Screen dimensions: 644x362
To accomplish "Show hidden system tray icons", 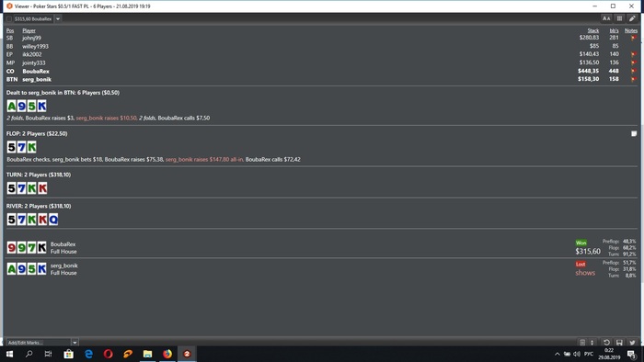I will [x=558, y=355].
